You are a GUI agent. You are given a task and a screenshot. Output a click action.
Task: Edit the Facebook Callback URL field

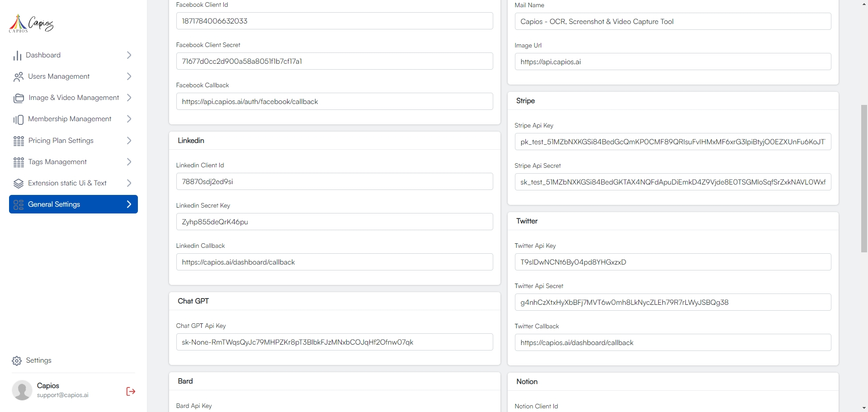tap(335, 101)
